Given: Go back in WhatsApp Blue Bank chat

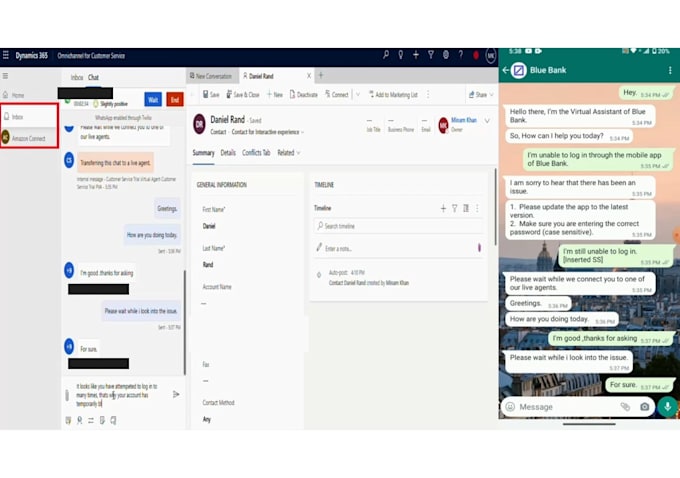Looking at the screenshot, I should click(505, 70).
